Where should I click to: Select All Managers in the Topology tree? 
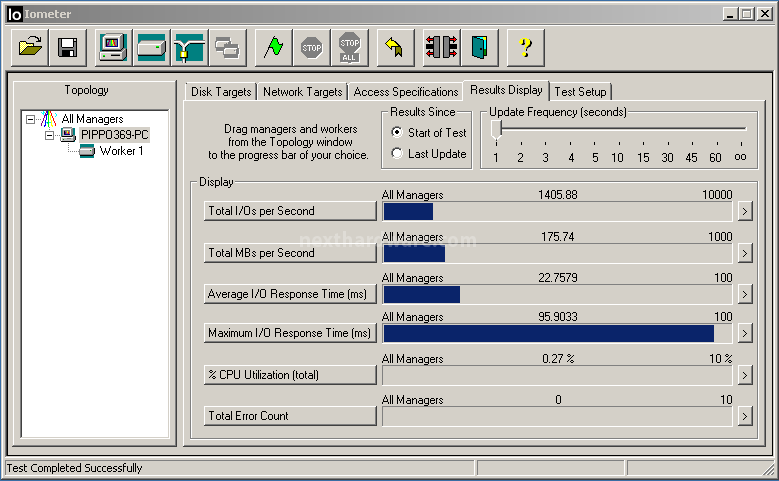click(92, 119)
